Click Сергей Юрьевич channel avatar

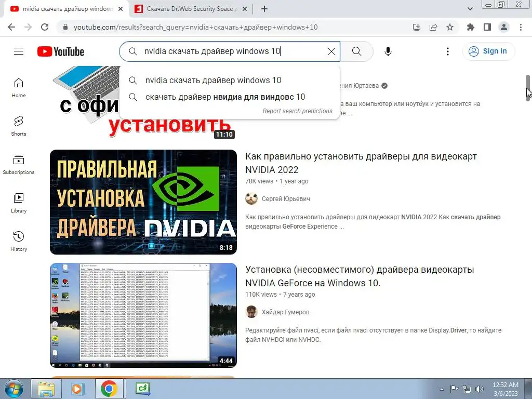coord(251,199)
